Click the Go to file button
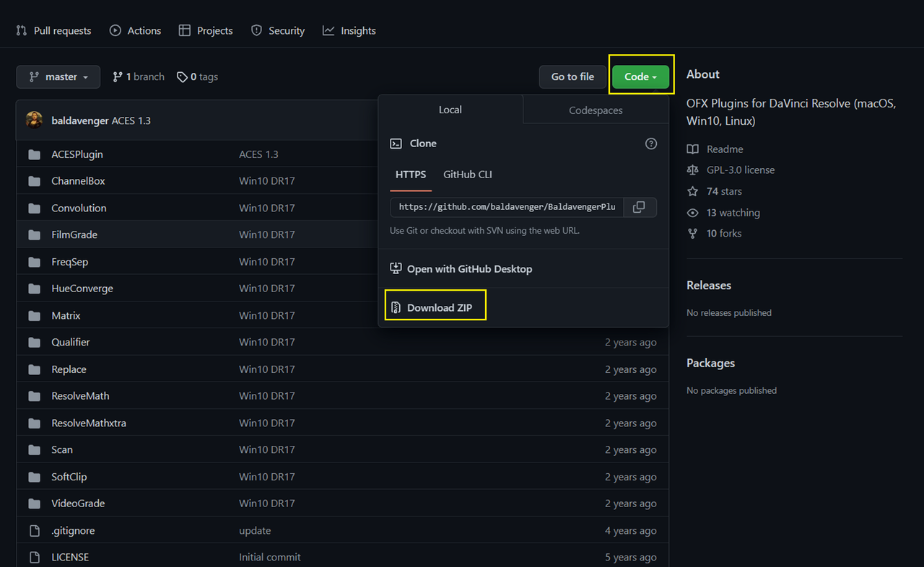Screen dimensions: 924x567 (573, 77)
